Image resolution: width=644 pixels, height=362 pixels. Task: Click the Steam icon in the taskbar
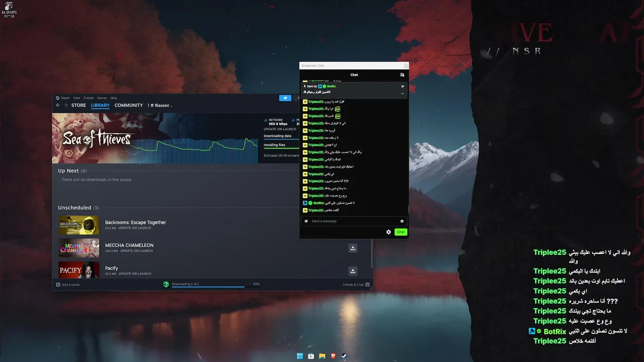point(345,356)
